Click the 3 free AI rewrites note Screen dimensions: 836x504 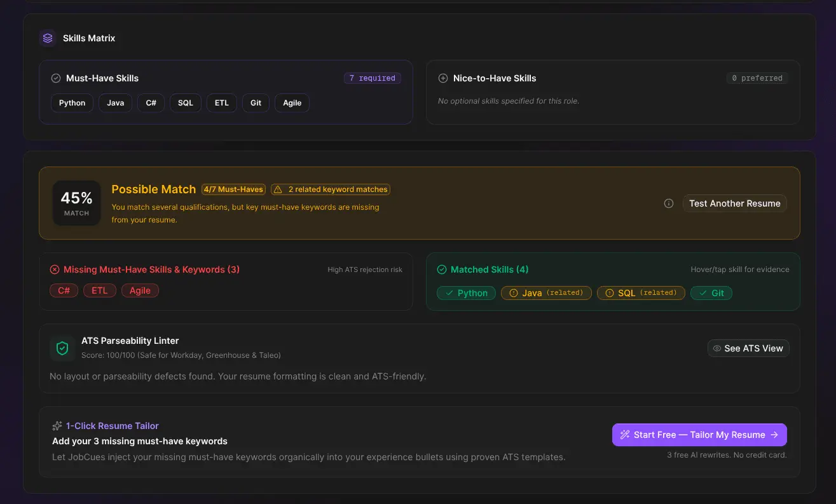tap(727, 455)
